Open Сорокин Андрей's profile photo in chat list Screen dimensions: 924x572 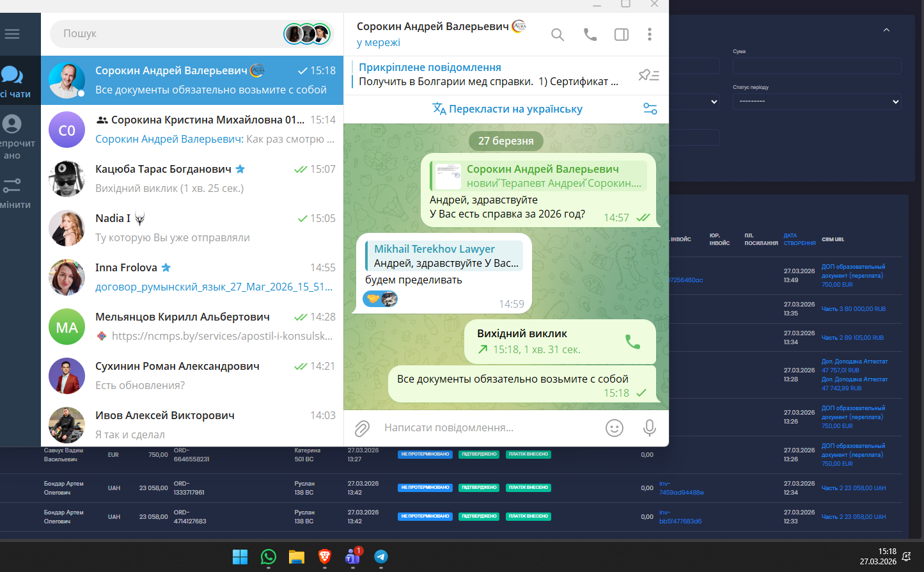67,80
